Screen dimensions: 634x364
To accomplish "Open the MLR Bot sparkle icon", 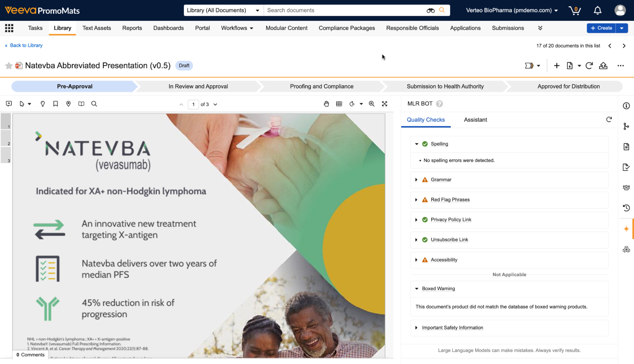I will tap(626, 229).
